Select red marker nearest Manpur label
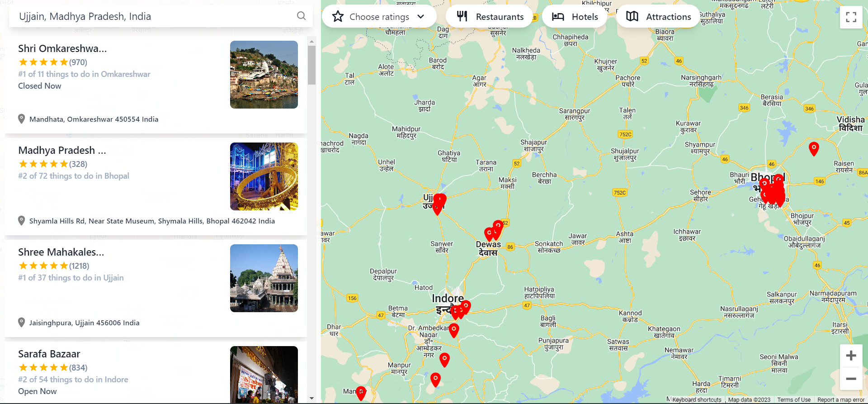This screenshot has width=868, height=404. 435,379
